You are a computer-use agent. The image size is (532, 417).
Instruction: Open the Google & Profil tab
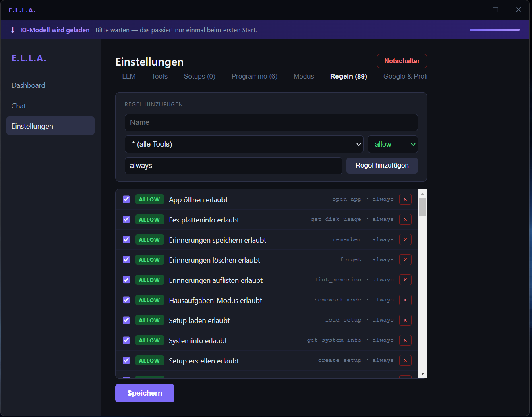click(405, 76)
